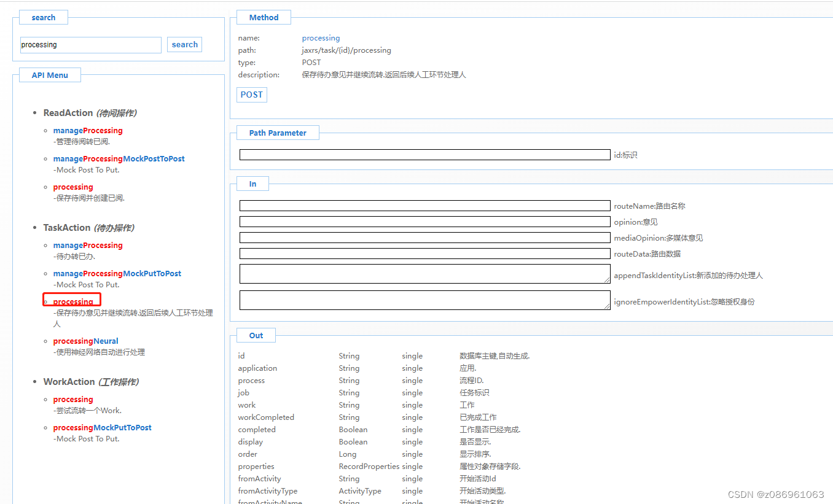Viewport: 833px width, 504px height.
Task: Open the manageProcessingMockPostToPost link
Action: point(119,158)
